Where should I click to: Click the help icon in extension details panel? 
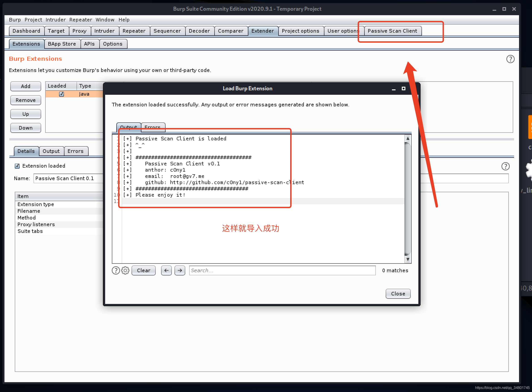(x=505, y=166)
